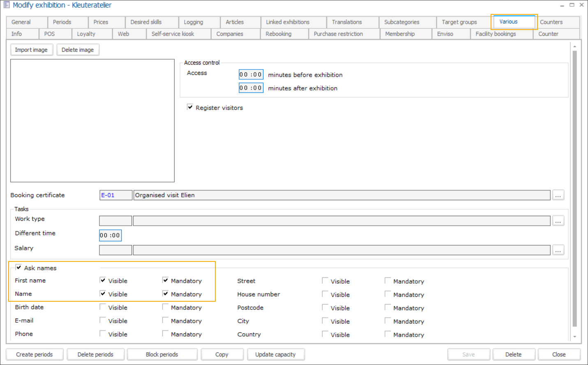Screen dimensions: 588x365
Task: Select the Different time input field
Action: point(110,236)
